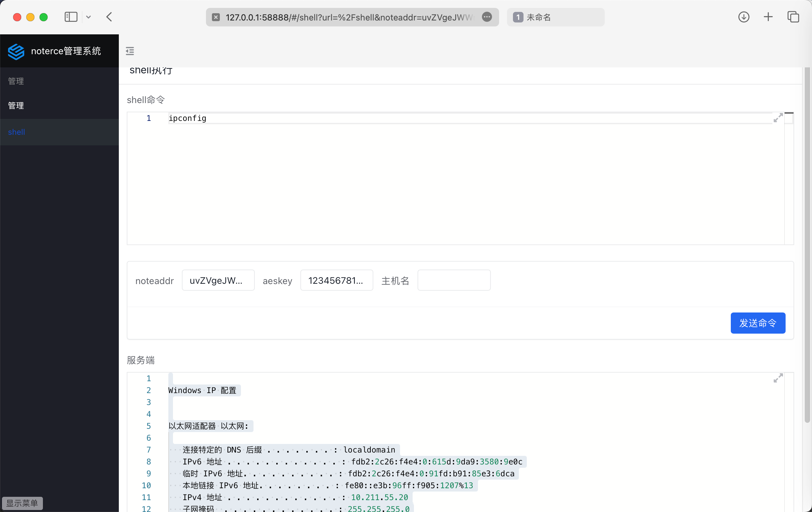Open the browser downloads icon
812x512 pixels.
click(x=744, y=17)
